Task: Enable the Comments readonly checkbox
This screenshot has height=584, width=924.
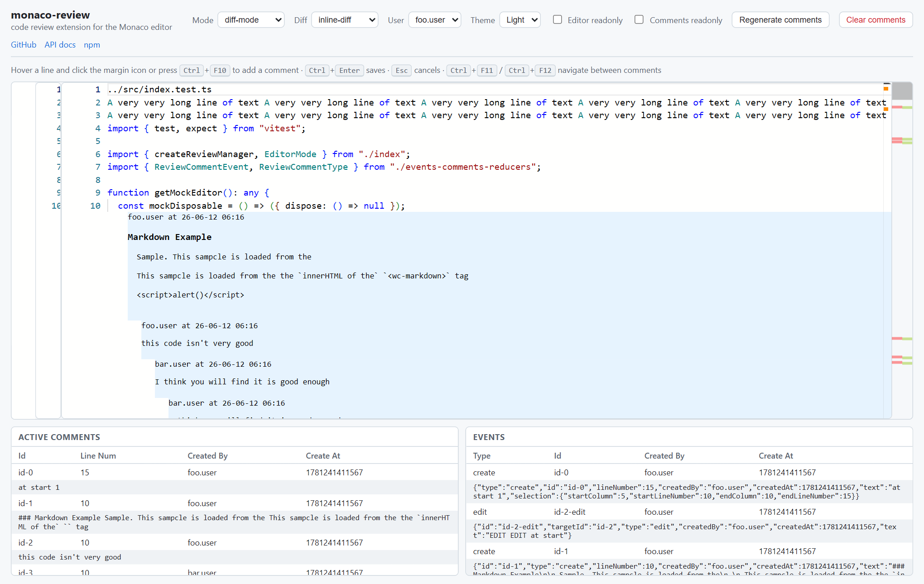Action: point(639,19)
